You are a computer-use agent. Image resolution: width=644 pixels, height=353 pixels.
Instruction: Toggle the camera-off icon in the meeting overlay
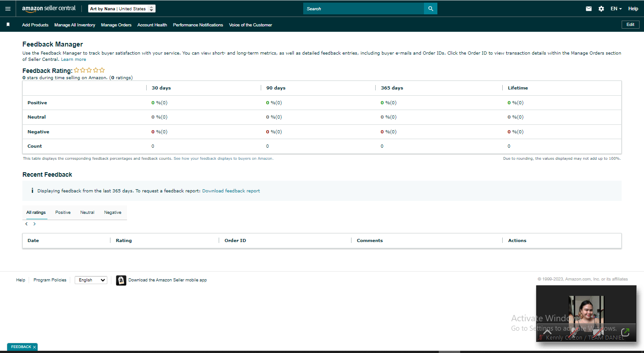[x=598, y=332]
